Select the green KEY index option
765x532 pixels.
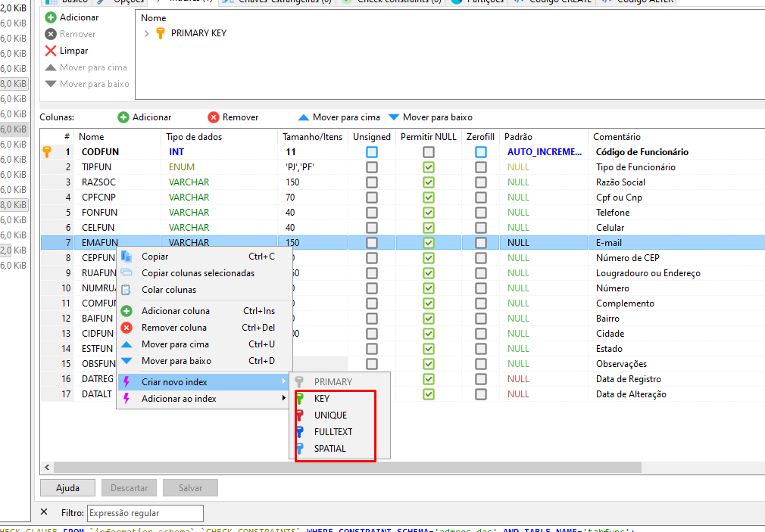coord(322,399)
